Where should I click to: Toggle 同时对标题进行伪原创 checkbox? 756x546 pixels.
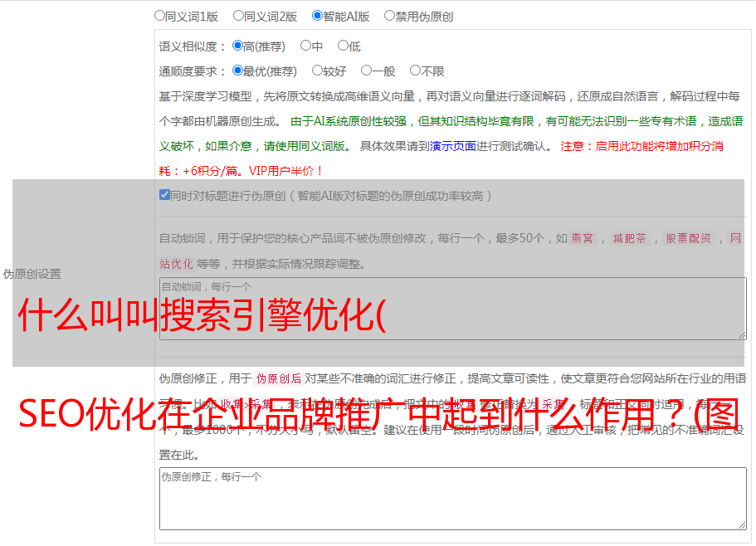click(164, 195)
